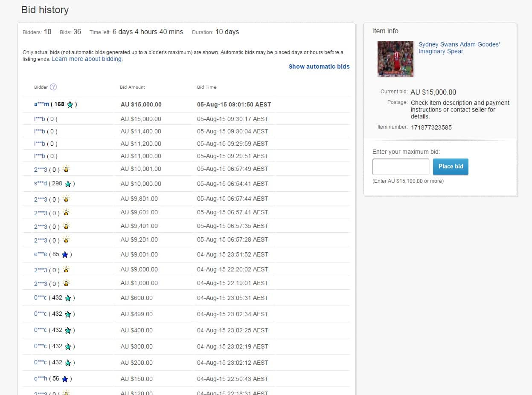This screenshot has height=395, width=532.
Task: Click the yellow new-member badge beside bidder 2***3
Action: pyautogui.click(x=66, y=169)
